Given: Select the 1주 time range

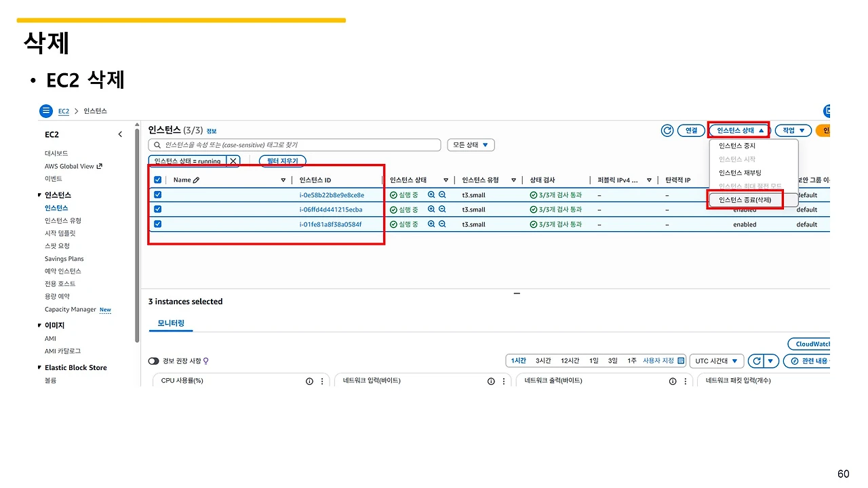Looking at the screenshot, I should tap(632, 361).
